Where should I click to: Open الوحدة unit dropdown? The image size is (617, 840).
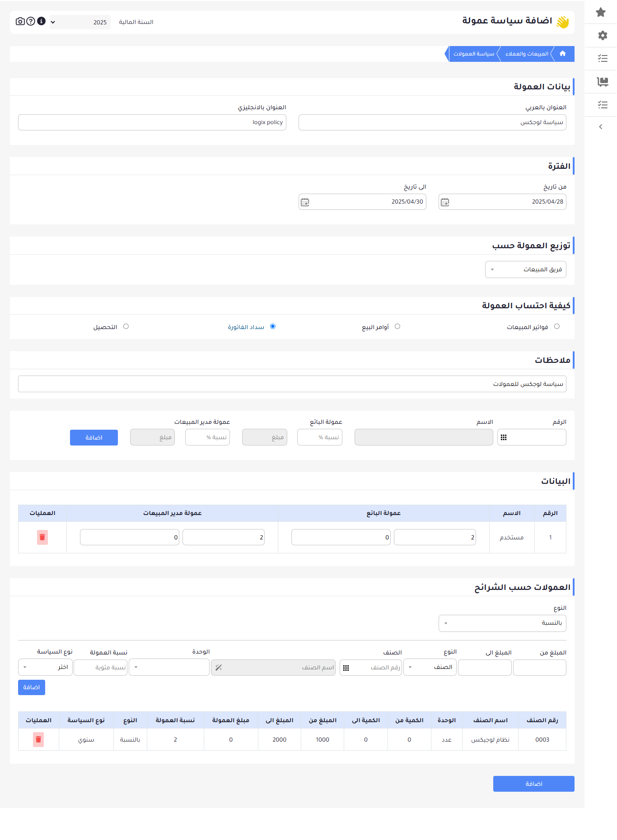(x=169, y=667)
